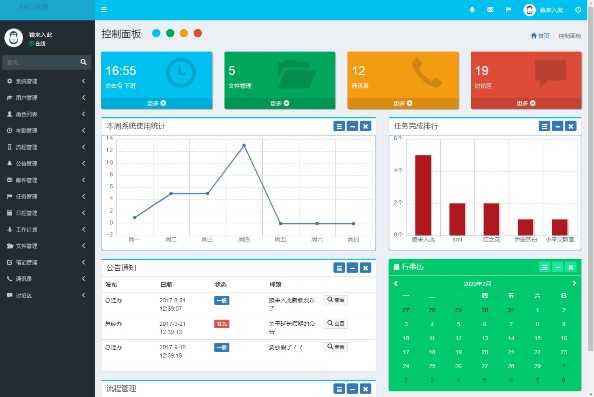Open the 流程管理 sidebar menu item

click(x=47, y=147)
